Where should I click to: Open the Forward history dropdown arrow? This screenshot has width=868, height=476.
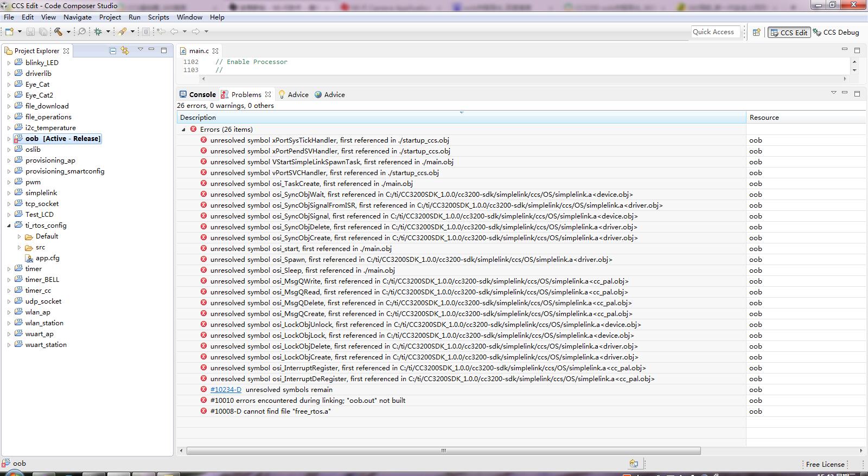pyautogui.click(x=206, y=31)
